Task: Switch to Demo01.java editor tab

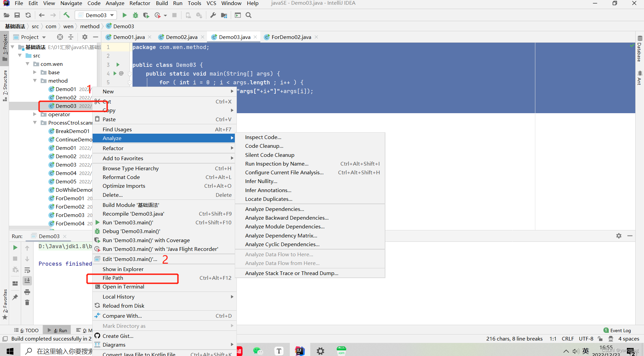Action: tap(129, 37)
